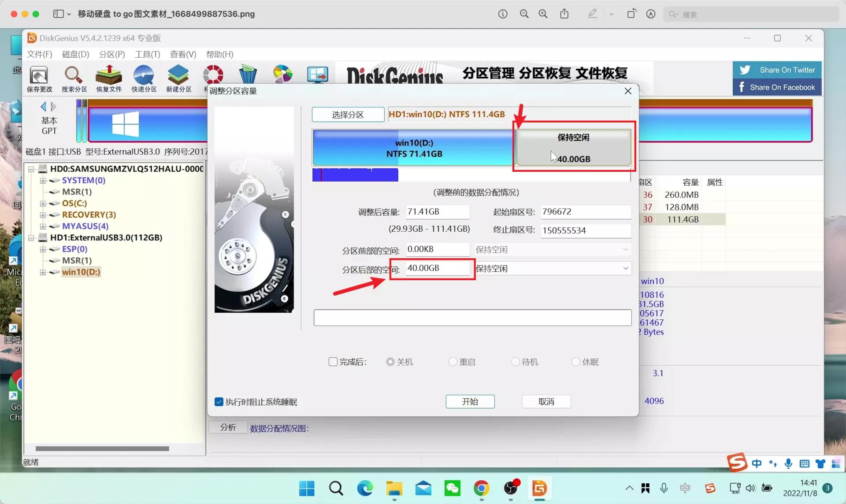Select the win10(D:) NTFS partition bar

(413, 148)
